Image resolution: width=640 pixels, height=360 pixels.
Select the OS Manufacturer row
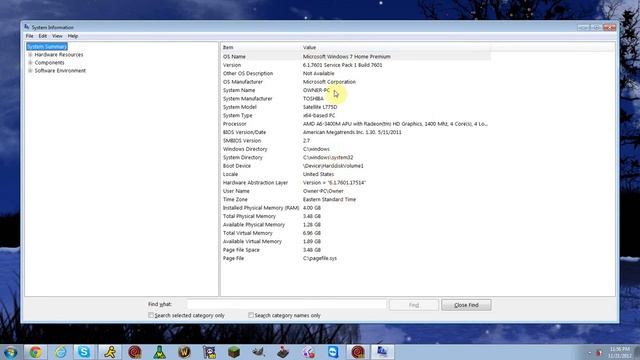pyautogui.click(x=356, y=82)
